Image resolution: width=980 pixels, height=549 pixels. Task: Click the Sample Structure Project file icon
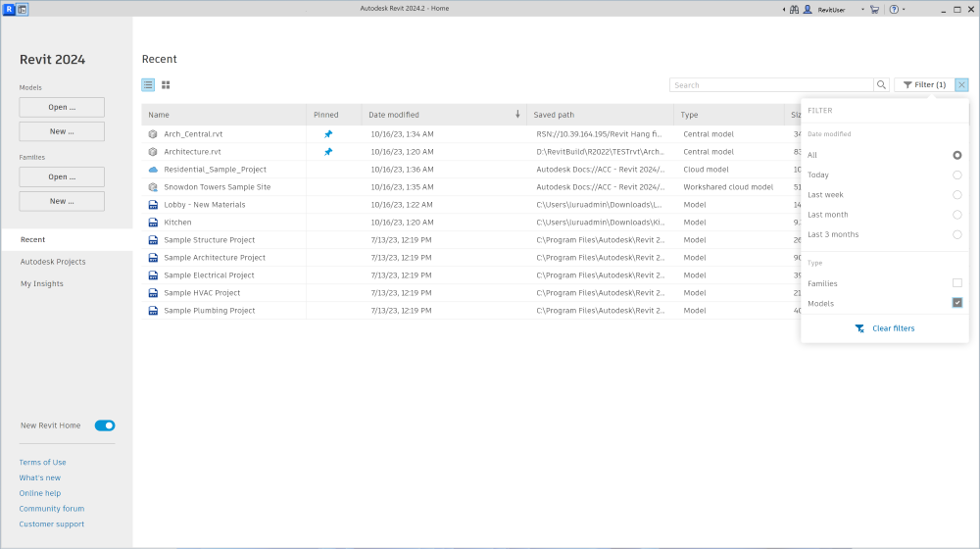(x=153, y=240)
